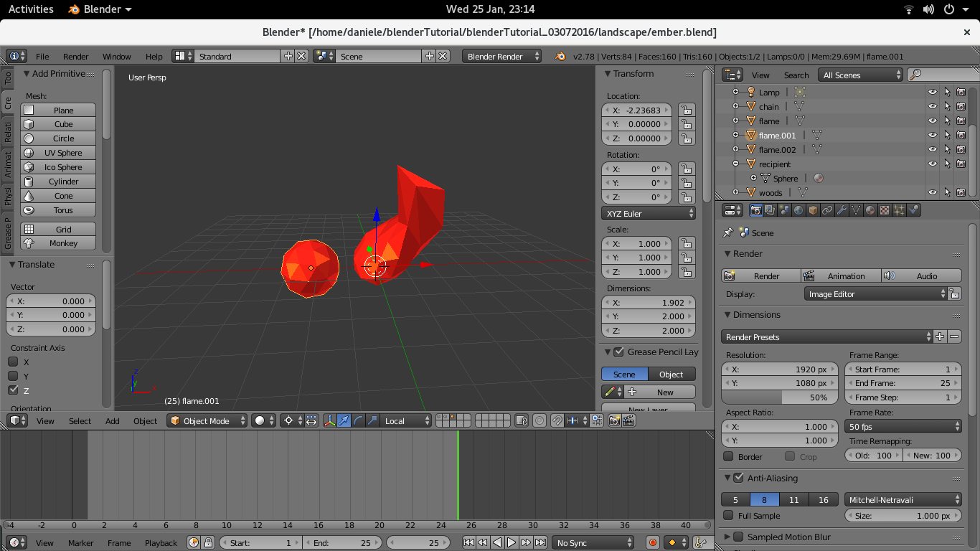The width and height of the screenshot is (980, 551).
Task: Open the Render Presets dropdown
Action: click(x=826, y=336)
